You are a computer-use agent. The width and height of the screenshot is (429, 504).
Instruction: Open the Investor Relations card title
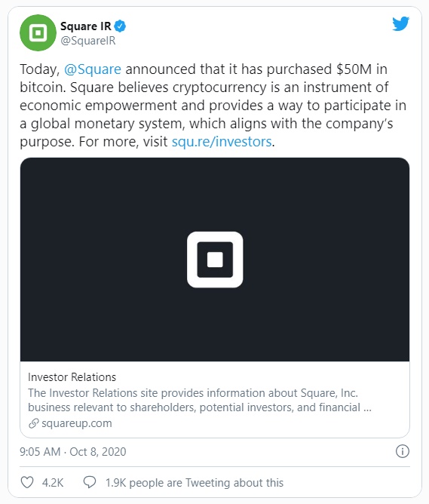(72, 377)
